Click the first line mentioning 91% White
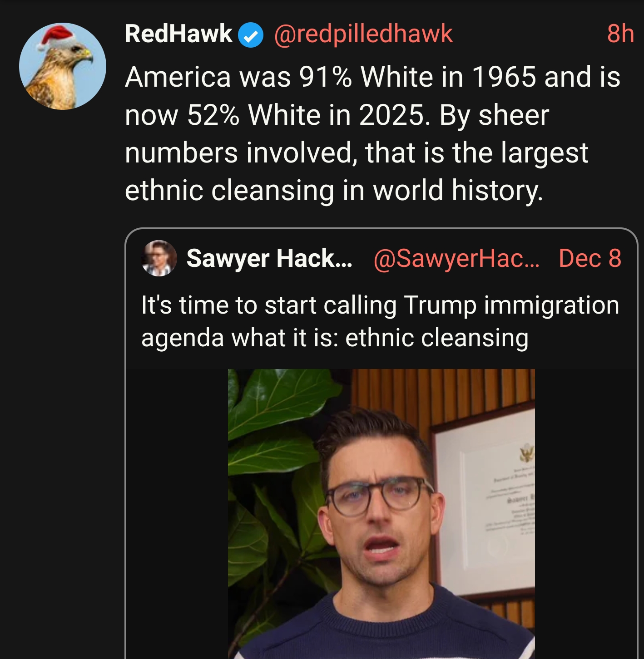Viewport: 644px width, 659px height. (372, 77)
